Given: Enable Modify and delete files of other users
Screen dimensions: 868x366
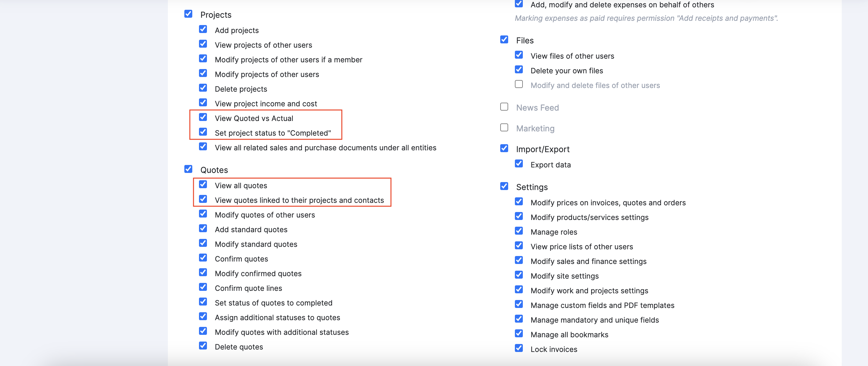Looking at the screenshot, I should click(x=519, y=84).
